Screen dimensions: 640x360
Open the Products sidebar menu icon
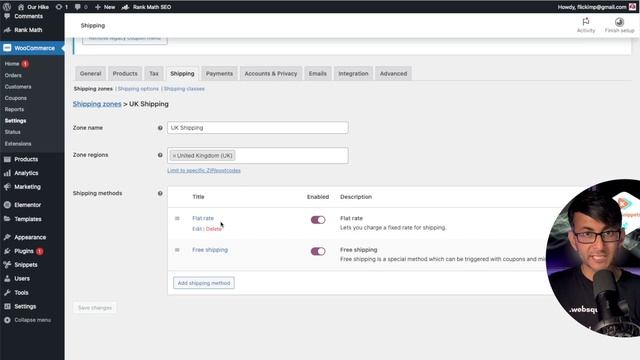click(x=7, y=159)
